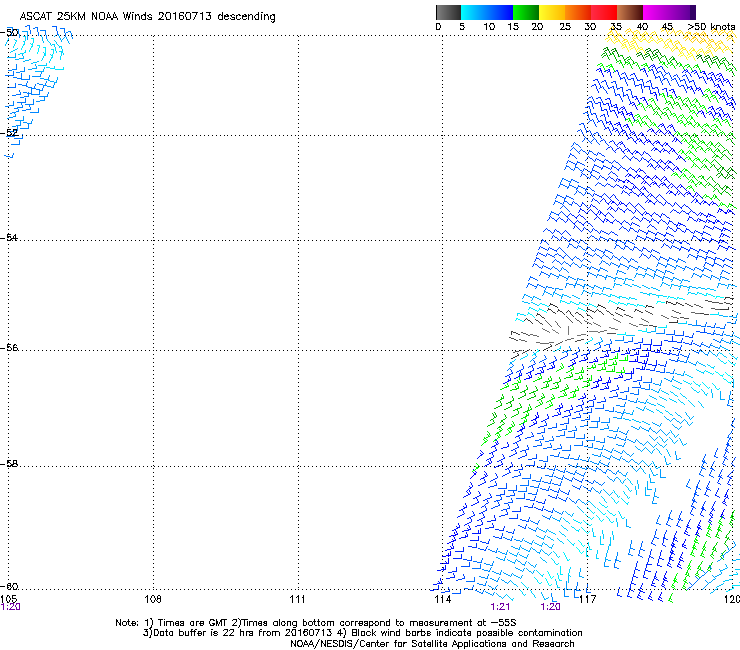Click the gray 0-5 knots legend segment
This screenshot has height=650, width=740.
coord(448,12)
